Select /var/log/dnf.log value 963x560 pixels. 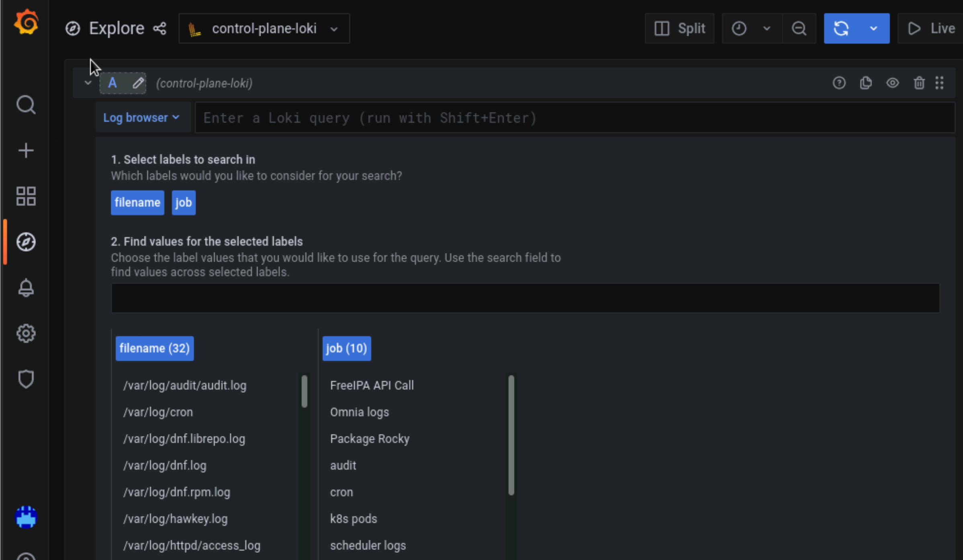click(165, 466)
